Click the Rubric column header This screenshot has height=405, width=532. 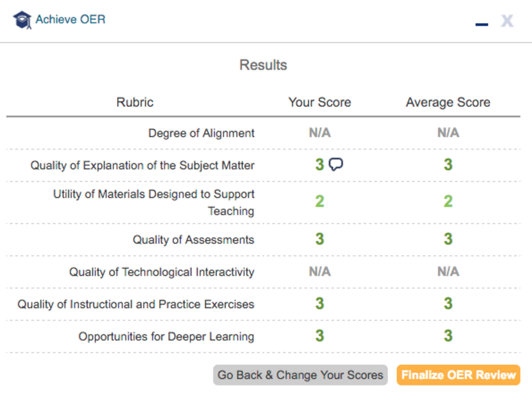pos(135,102)
